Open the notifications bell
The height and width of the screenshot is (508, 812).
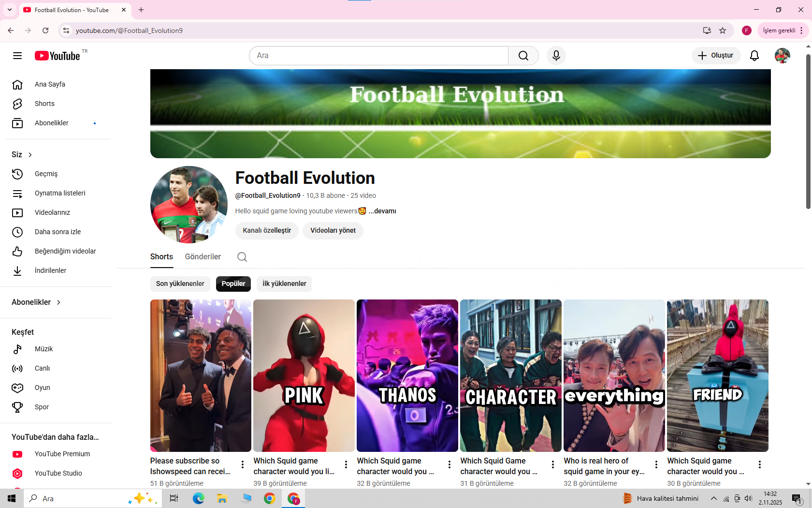(x=754, y=56)
